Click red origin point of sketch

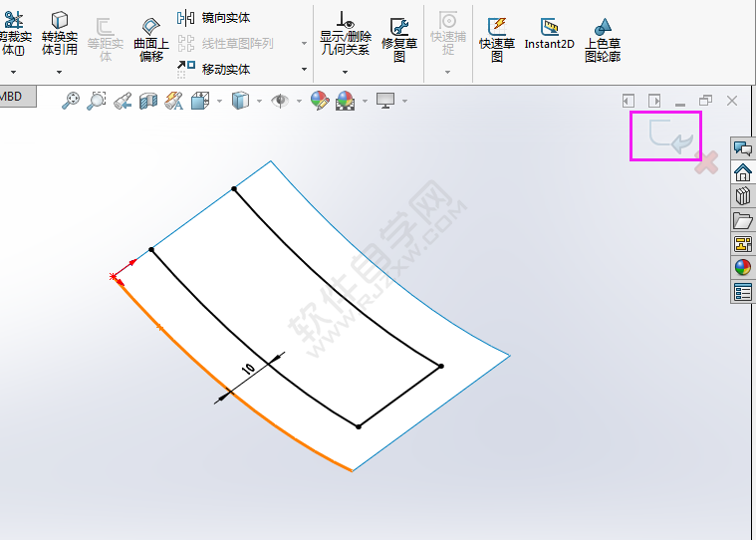pyautogui.click(x=113, y=276)
